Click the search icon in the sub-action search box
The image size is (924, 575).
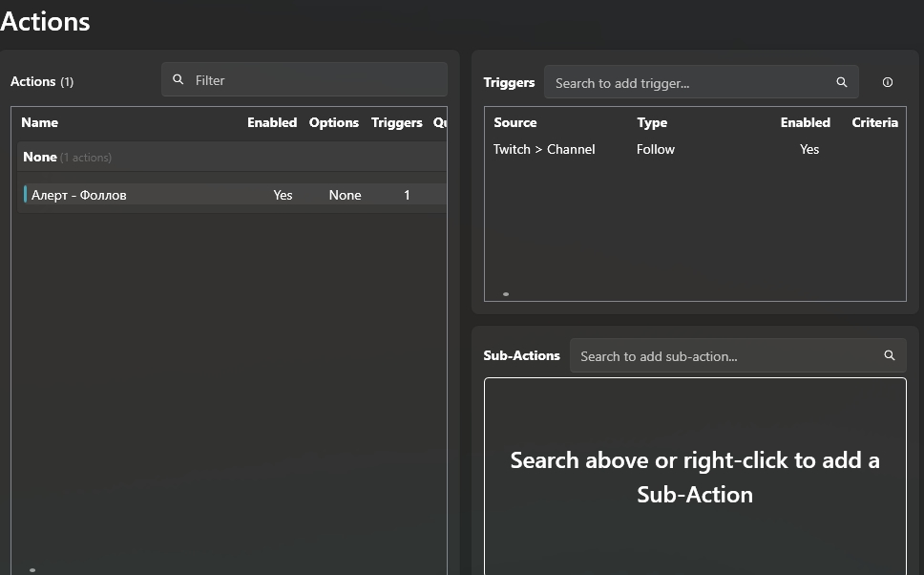pos(889,355)
